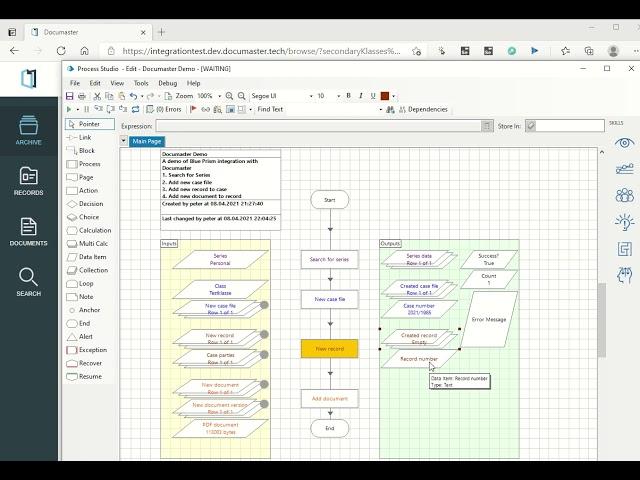Run the process with the green Go arrow
The image size is (640, 480).
click(x=69, y=109)
